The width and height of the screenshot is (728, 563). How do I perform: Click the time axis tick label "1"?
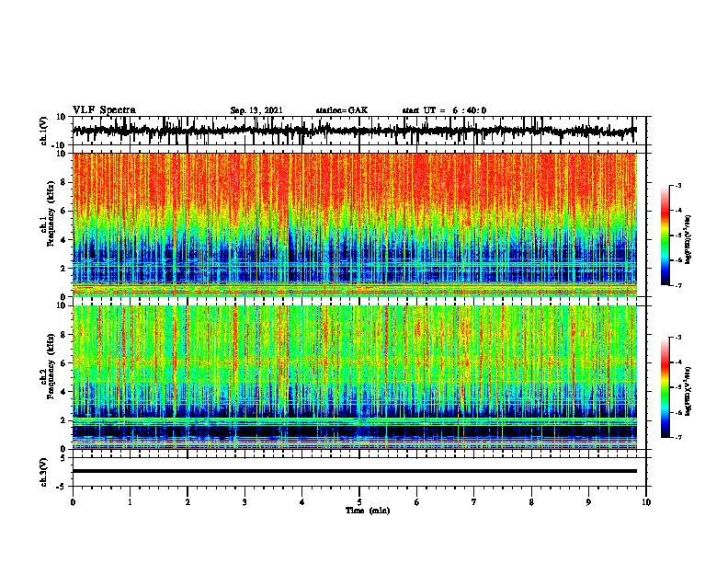pyautogui.click(x=130, y=502)
